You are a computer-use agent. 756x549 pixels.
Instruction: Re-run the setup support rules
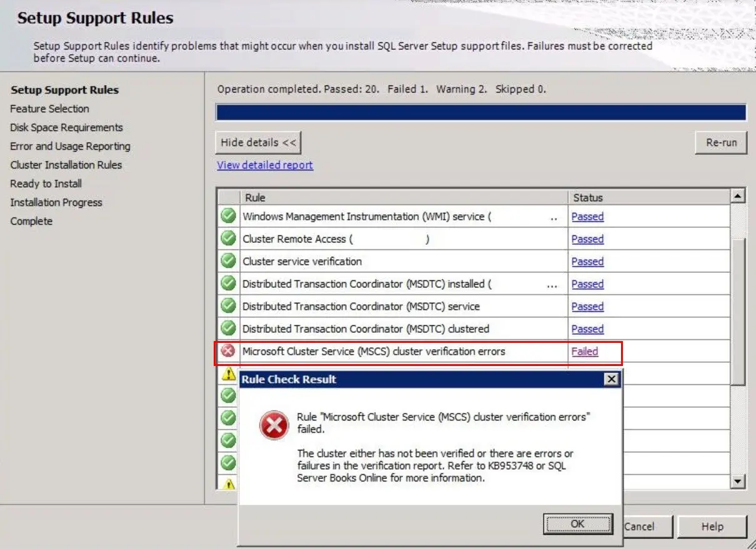point(721,142)
